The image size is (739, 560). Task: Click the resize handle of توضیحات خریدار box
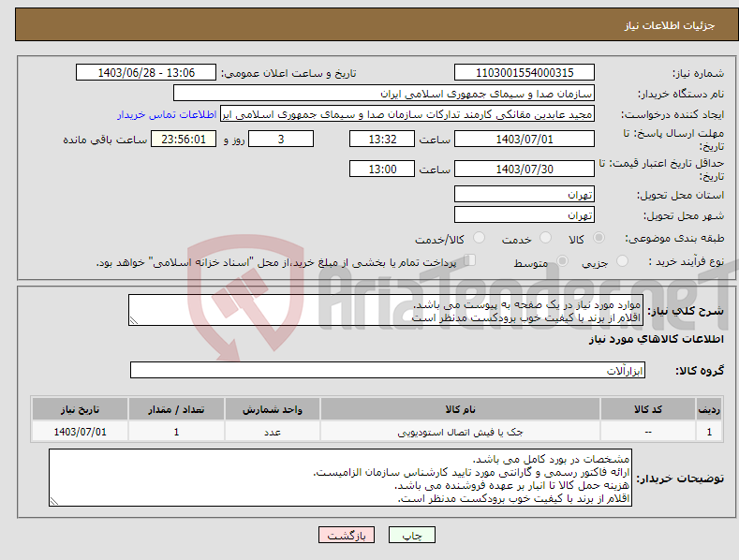pos(54,501)
